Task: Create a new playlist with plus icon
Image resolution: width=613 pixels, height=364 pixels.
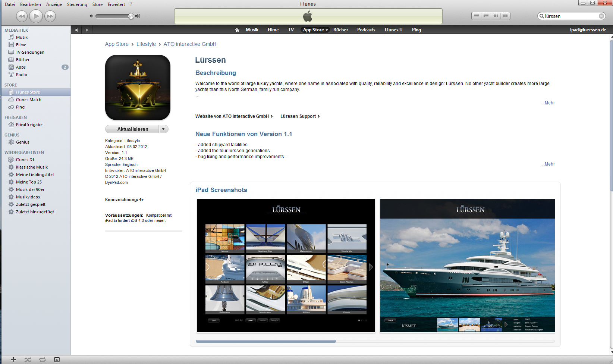Action: (14, 360)
